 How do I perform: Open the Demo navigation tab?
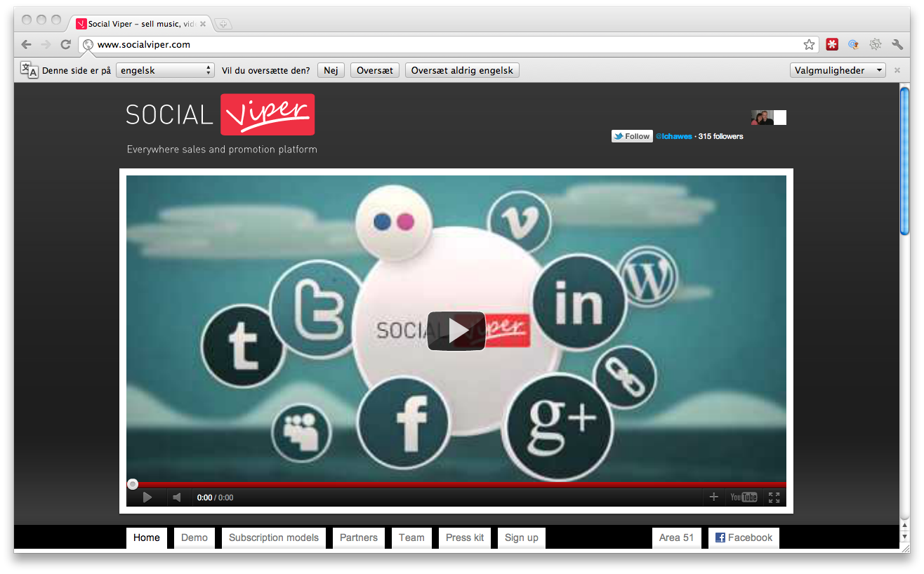click(194, 538)
